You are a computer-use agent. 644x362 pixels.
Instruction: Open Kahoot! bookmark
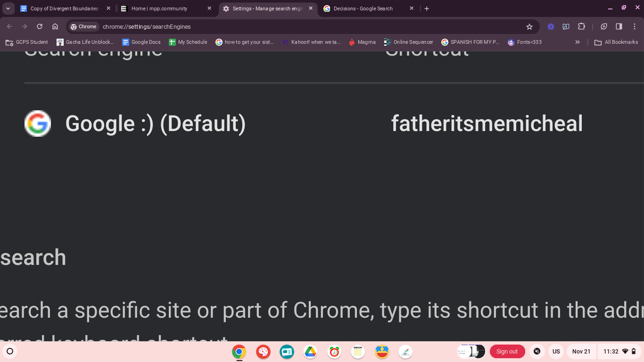(311, 42)
